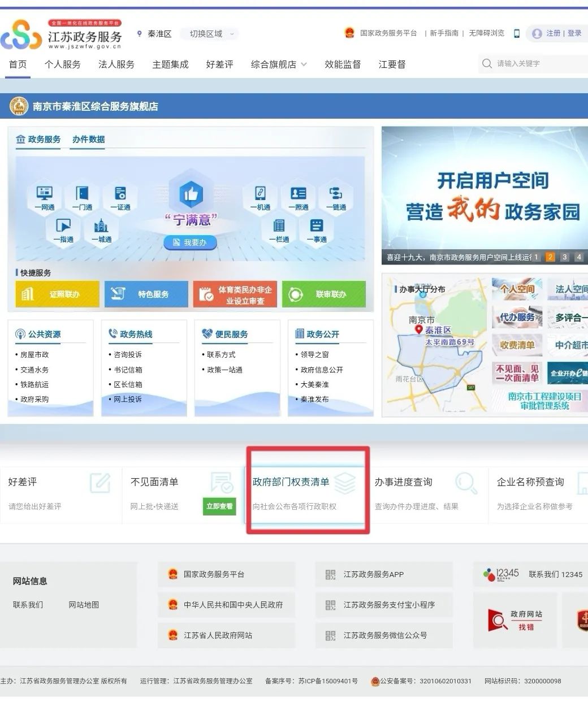Open the 证照联办 quick service
This screenshot has width=588, height=702.
56,294
